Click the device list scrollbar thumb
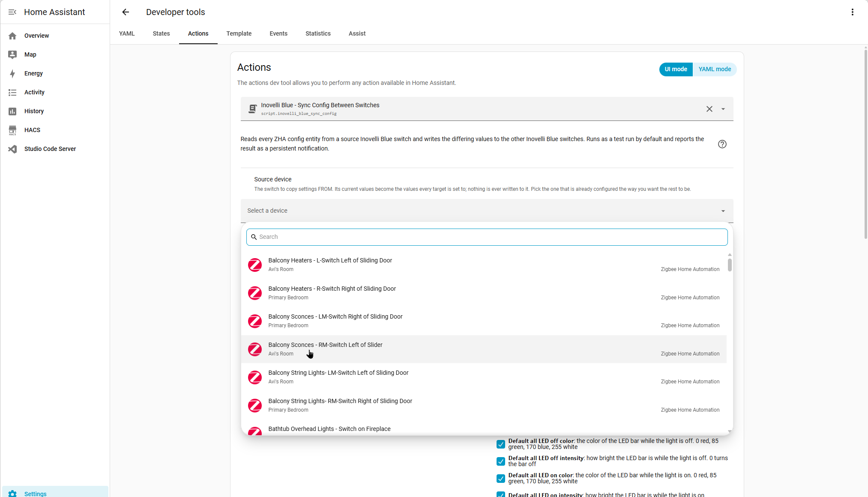 (730, 265)
